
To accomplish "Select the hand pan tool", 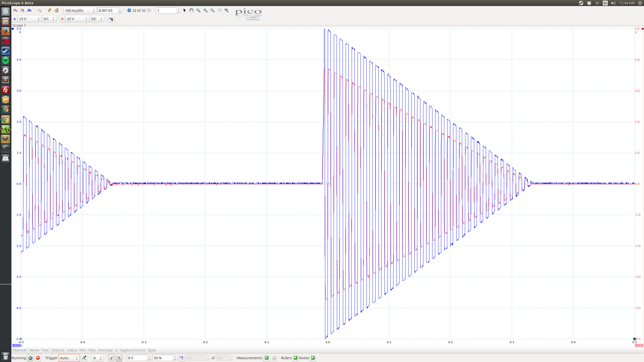I will click(x=191, y=10).
